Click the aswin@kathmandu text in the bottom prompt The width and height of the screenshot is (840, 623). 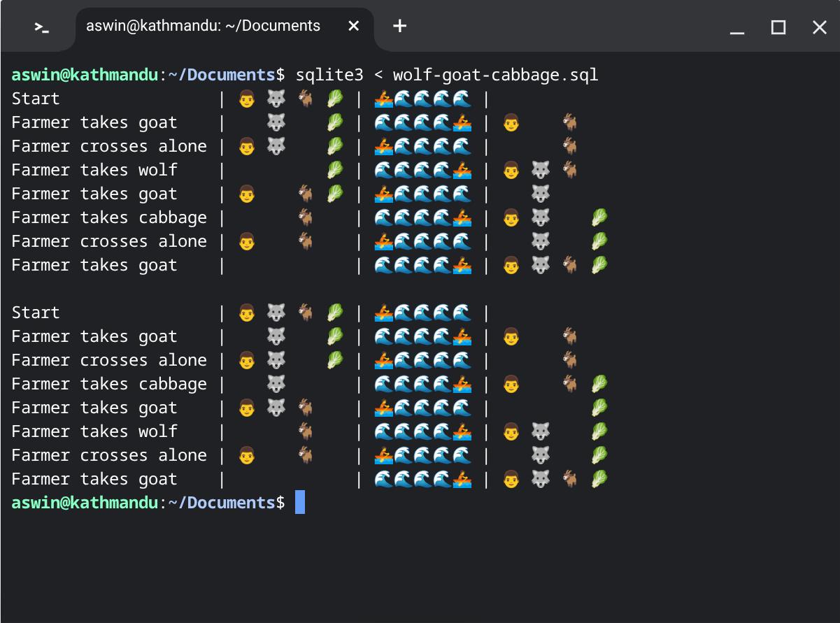tap(85, 503)
